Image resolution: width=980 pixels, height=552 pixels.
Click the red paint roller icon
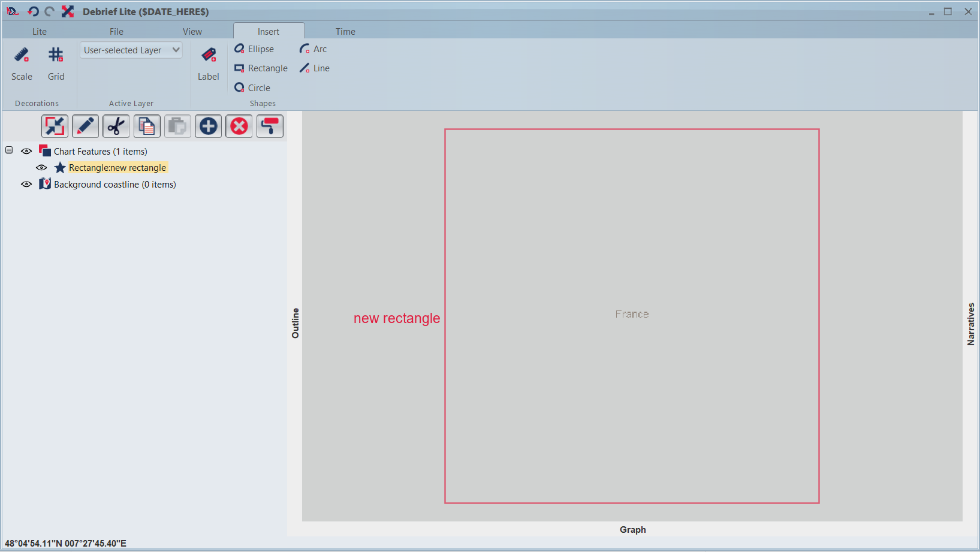coord(270,126)
